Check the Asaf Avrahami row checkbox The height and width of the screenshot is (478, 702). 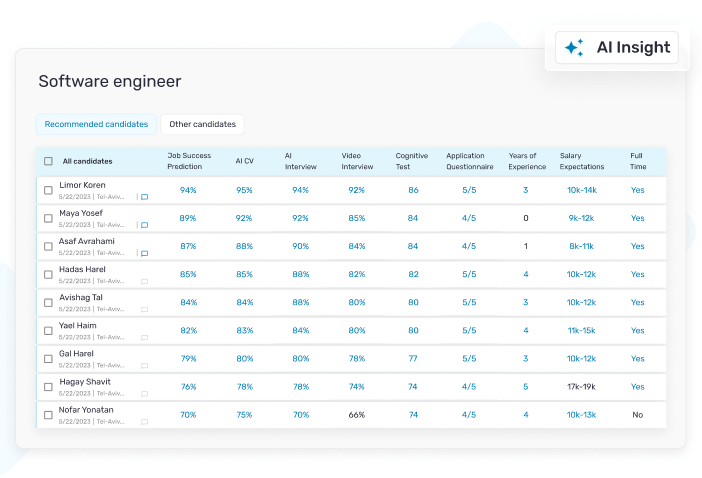pyautogui.click(x=48, y=247)
